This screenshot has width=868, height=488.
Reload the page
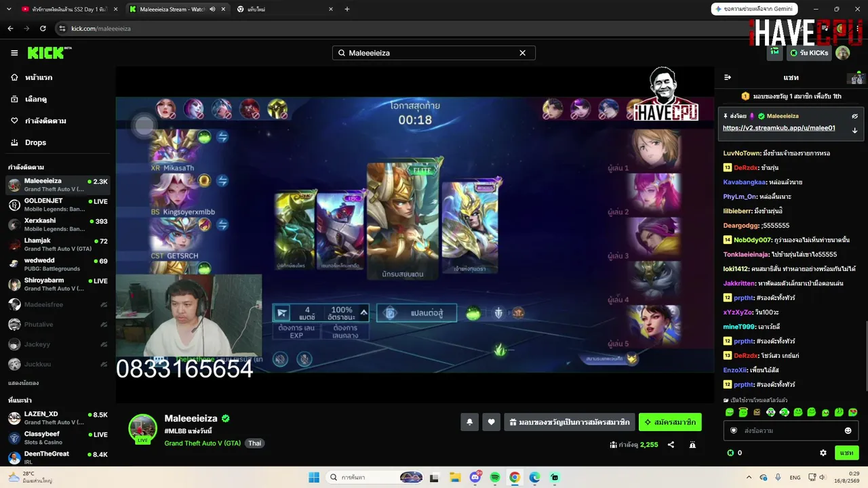(x=43, y=28)
